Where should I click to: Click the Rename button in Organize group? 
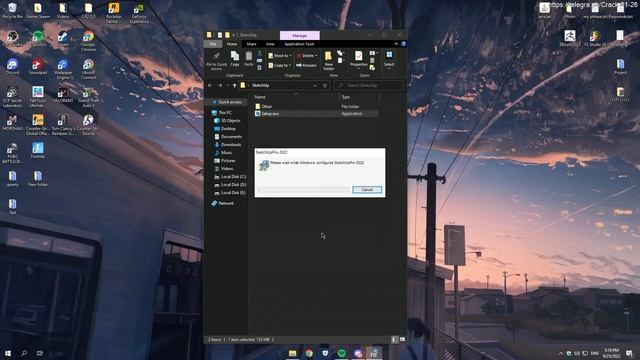(307, 65)
